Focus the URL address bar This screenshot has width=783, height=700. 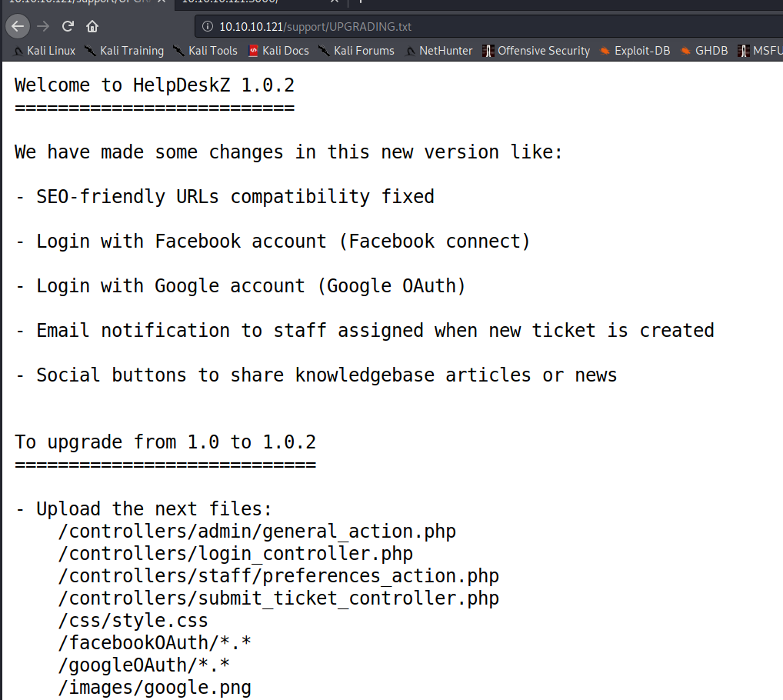click(461, 27)
